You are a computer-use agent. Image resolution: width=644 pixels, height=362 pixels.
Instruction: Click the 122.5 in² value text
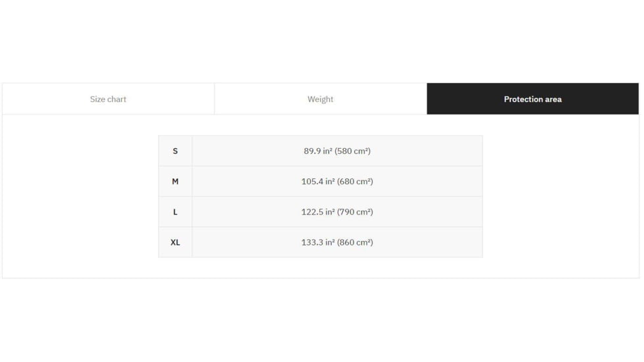(317, 212)
